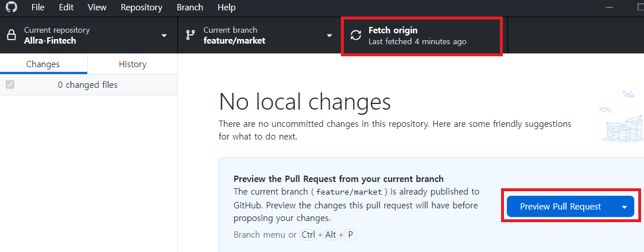Click the branch icon beside Current branch
The width and height of the screenshot is (644, 252).
tap(190, 35)
